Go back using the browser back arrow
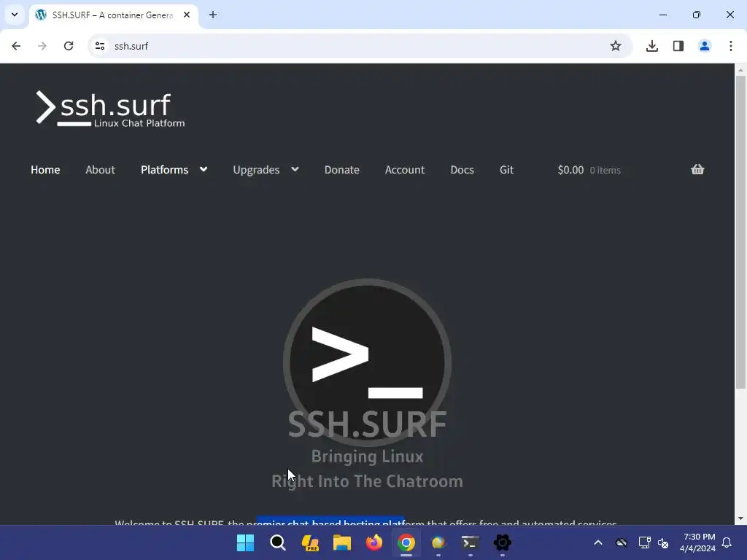The height and width of the screenshot is (560, 747). coord(16,46)
